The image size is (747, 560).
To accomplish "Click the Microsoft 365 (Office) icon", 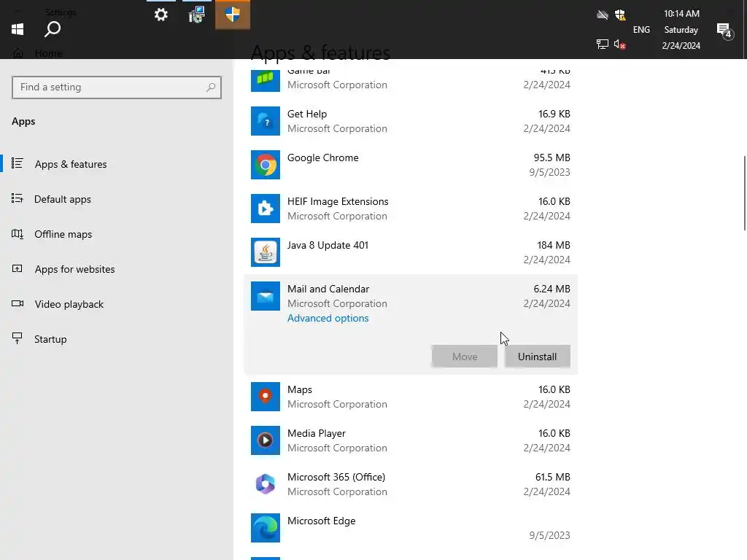I will (x=266, y=484).
